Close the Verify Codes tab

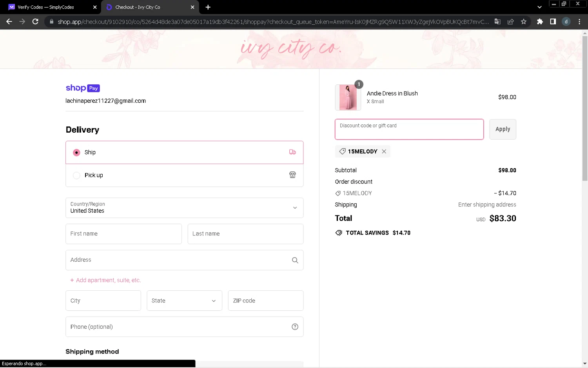click(95, 7)
